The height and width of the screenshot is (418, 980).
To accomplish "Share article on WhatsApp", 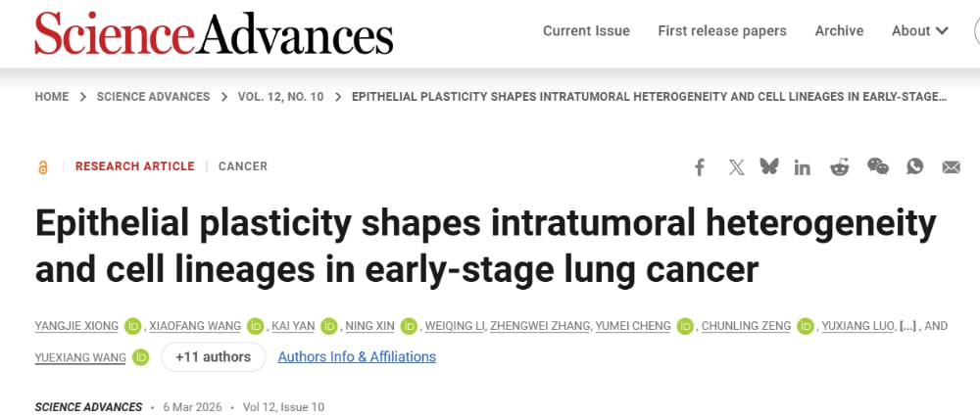I will click(914, 166).
